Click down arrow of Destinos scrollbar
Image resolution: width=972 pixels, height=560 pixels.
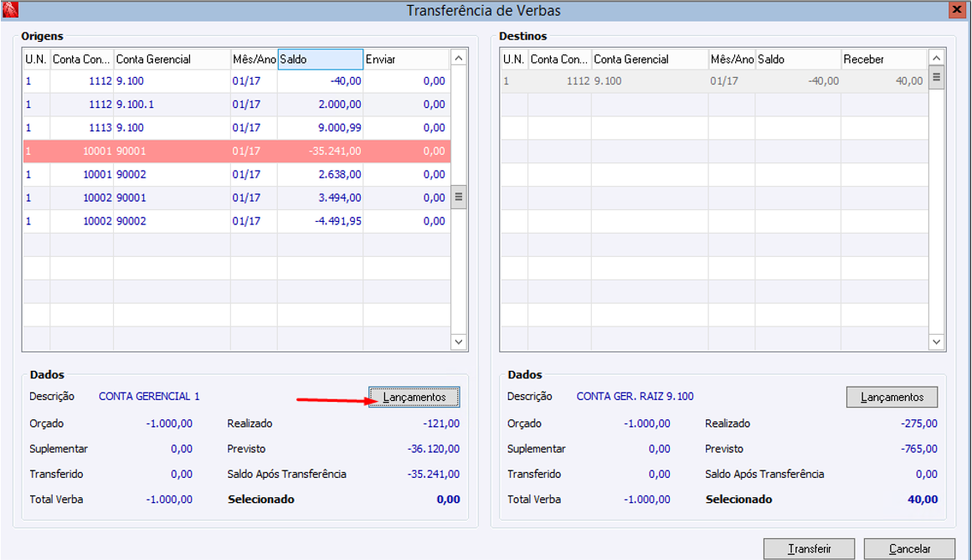937,342
